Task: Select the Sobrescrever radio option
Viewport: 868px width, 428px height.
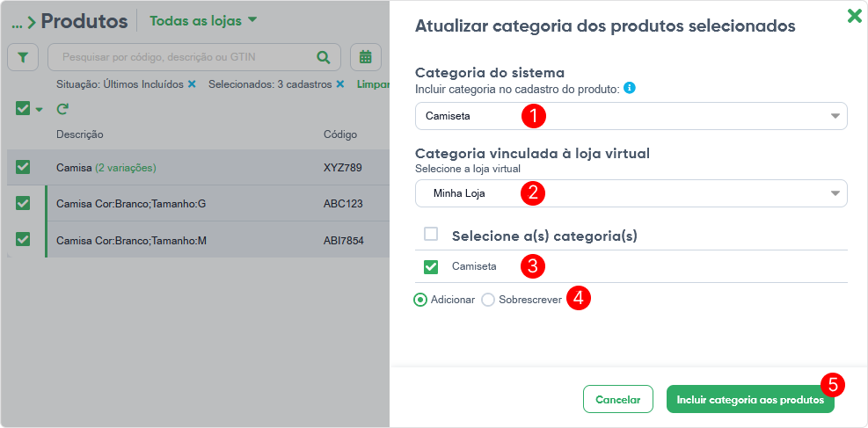Action: point(488,300)
